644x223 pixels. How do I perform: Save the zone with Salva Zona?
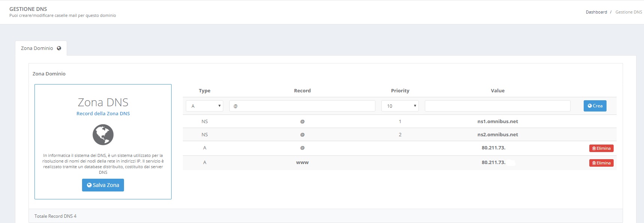coord(103,185)
